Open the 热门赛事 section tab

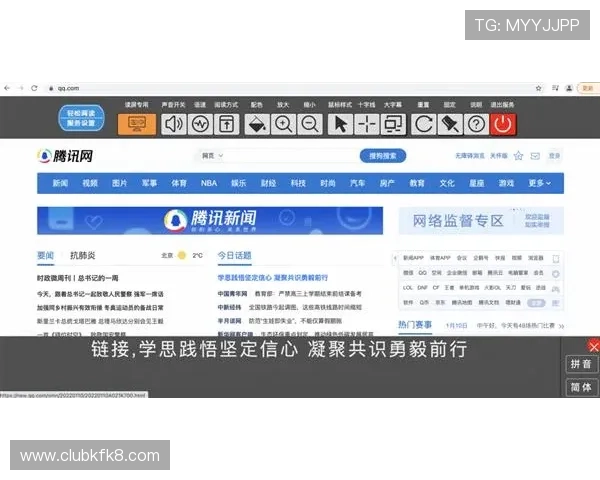click(415, 325)
